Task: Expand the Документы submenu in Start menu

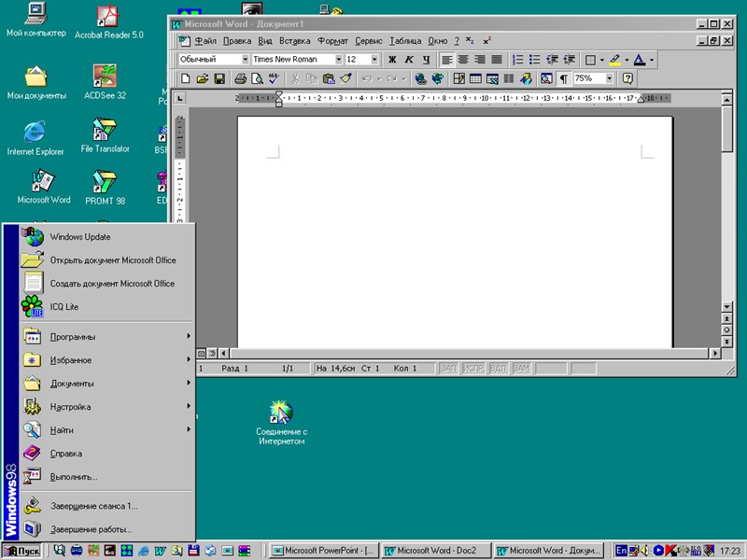Action: (106, 384)
